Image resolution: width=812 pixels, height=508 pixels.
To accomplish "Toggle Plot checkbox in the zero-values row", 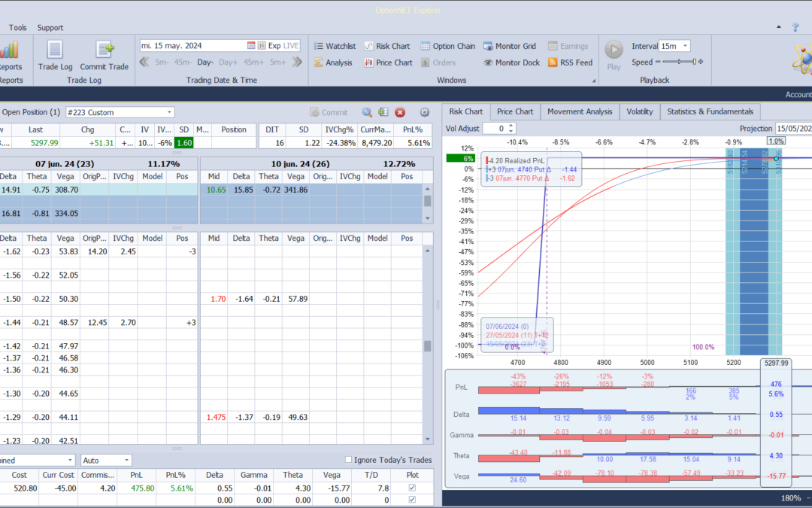I will coord(412,500).
